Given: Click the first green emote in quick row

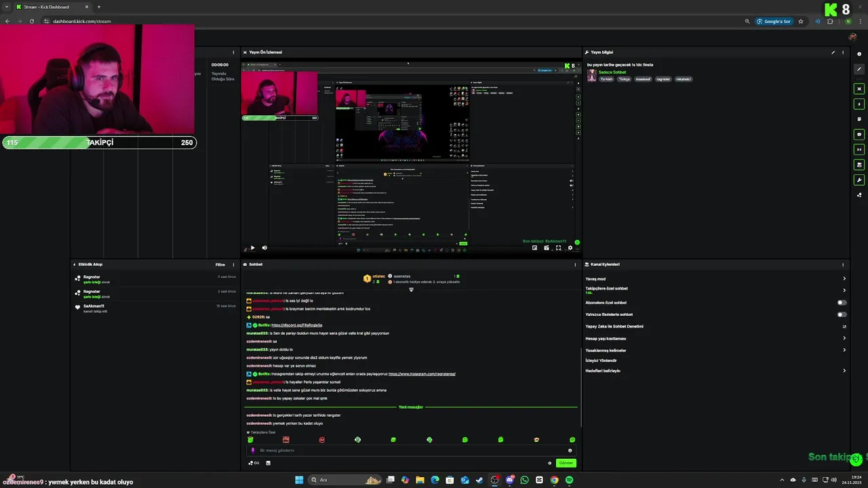Looking at the screenshot, I should coord(250,440).
